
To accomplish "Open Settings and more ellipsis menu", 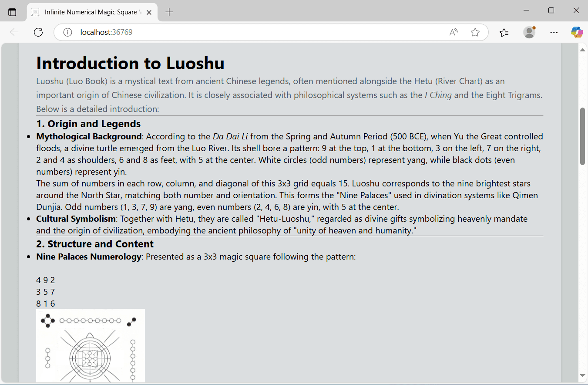I will (554, 32).
